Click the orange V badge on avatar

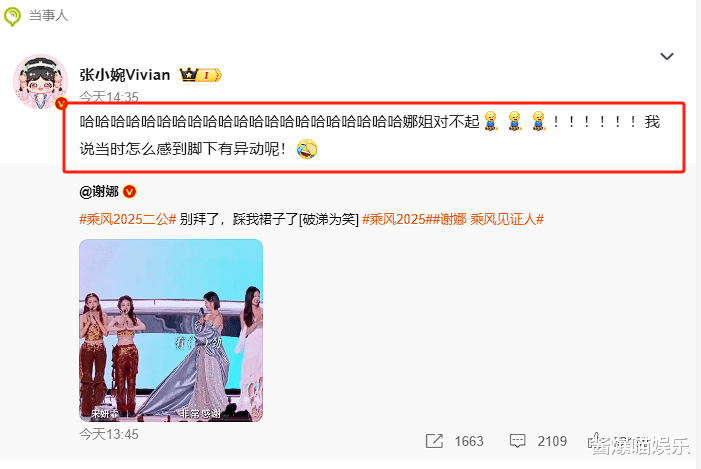[61, 104]
